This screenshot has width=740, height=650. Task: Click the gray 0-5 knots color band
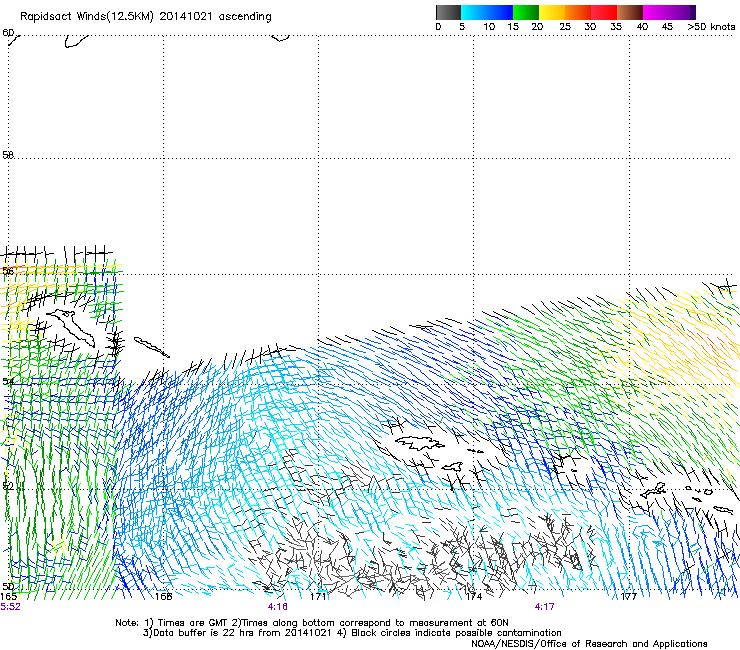448,12
